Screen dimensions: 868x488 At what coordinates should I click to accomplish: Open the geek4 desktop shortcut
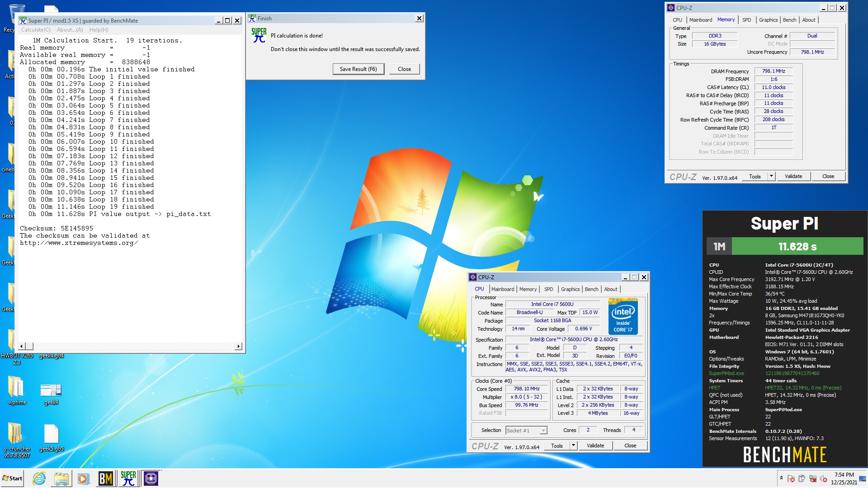51,393
